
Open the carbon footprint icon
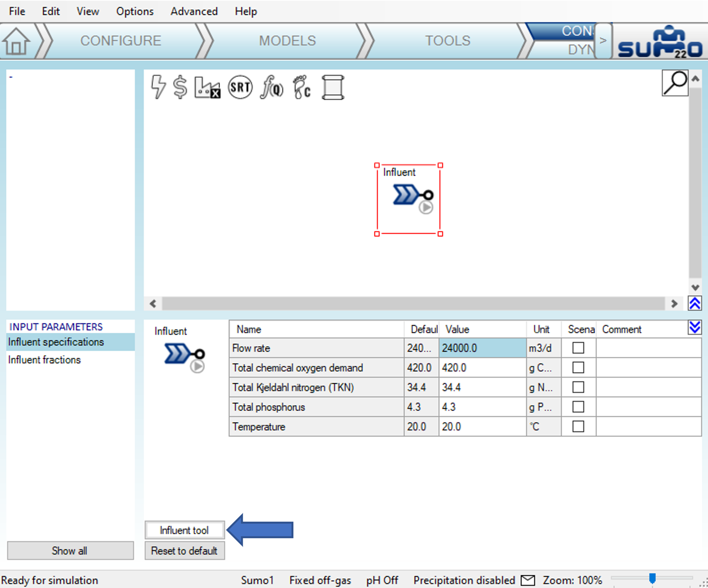click(302, 87)
